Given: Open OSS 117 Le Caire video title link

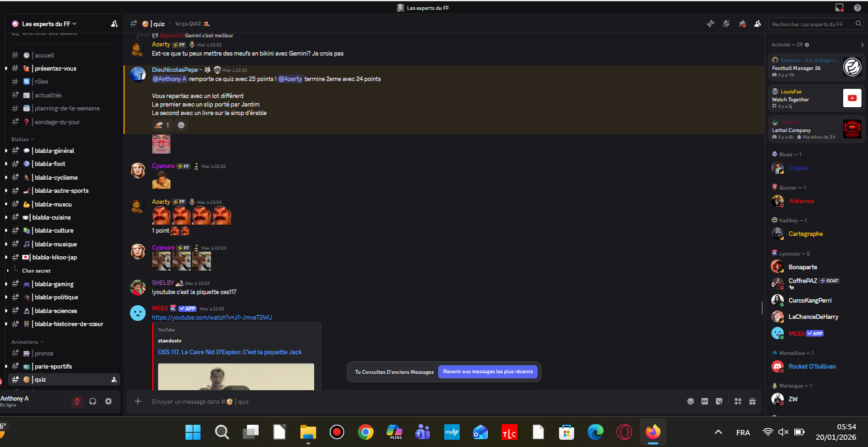Looking at the screenshot, I should (x=230, y=352).
